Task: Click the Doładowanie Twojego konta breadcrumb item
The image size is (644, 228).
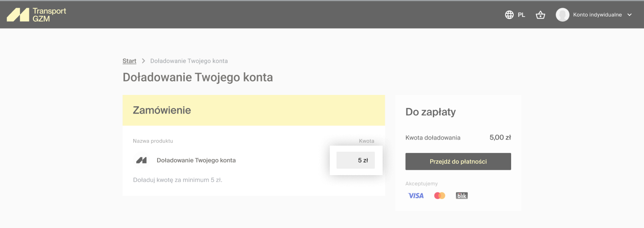Action: (x=189, y=61)
